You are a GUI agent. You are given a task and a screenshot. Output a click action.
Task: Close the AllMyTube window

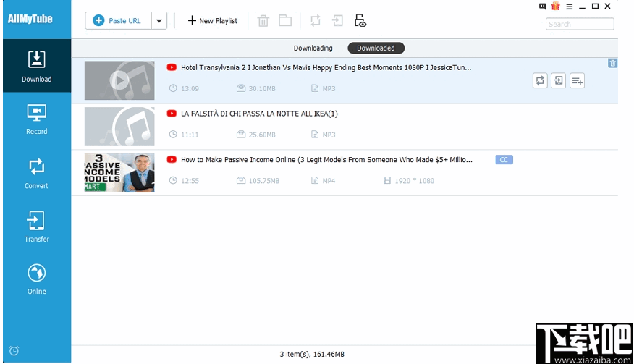(x=608, y=6)
